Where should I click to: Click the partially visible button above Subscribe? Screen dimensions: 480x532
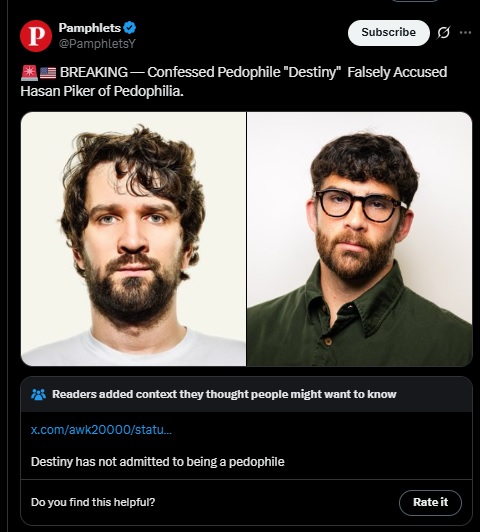tap(415, 1)
